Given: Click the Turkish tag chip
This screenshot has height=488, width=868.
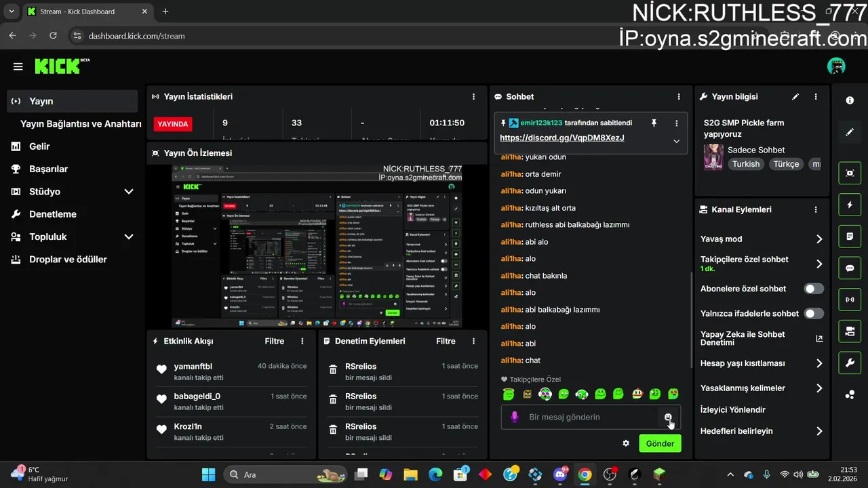Looking at the screenshot, I should [746, 164].
